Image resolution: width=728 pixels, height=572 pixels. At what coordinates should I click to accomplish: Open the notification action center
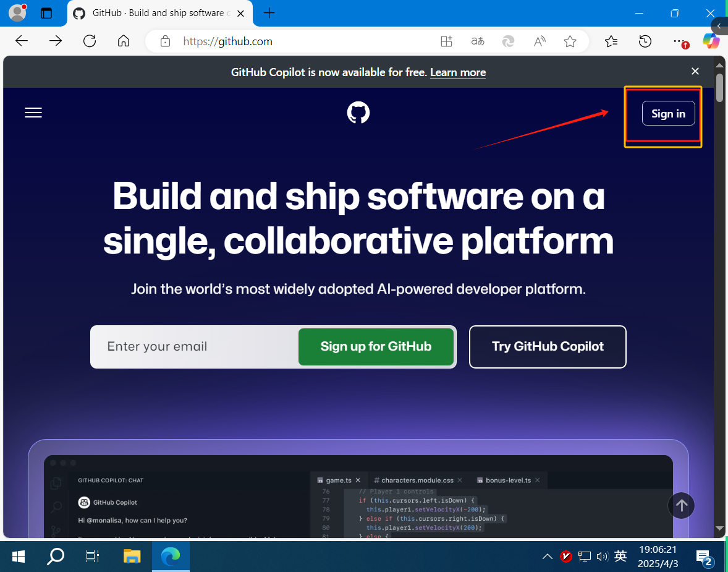click(x=705, y=557)
